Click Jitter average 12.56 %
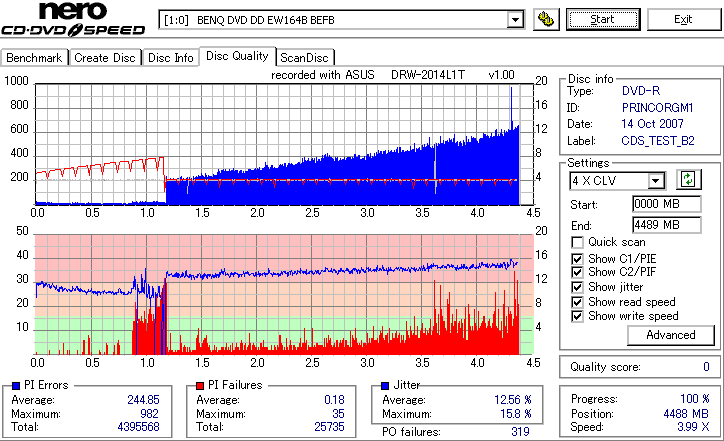Viewport: 724px width, 441px height. [x=513, y=400]
